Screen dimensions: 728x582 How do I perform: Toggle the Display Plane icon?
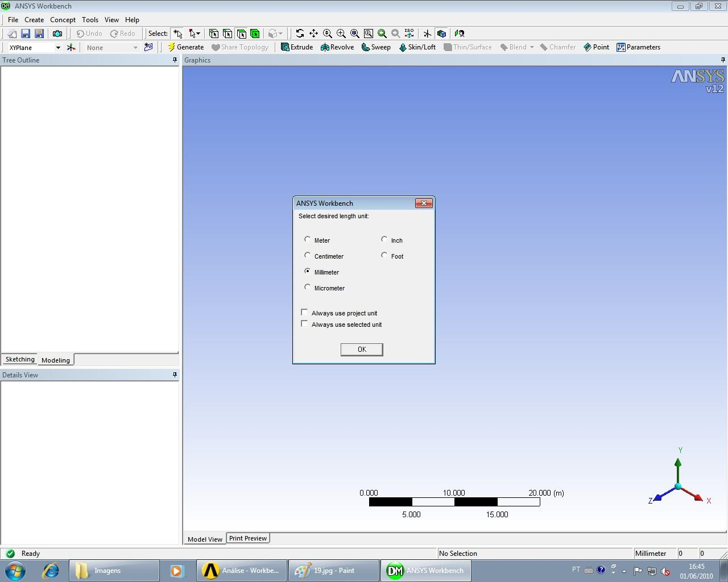[x=427, y=34]
